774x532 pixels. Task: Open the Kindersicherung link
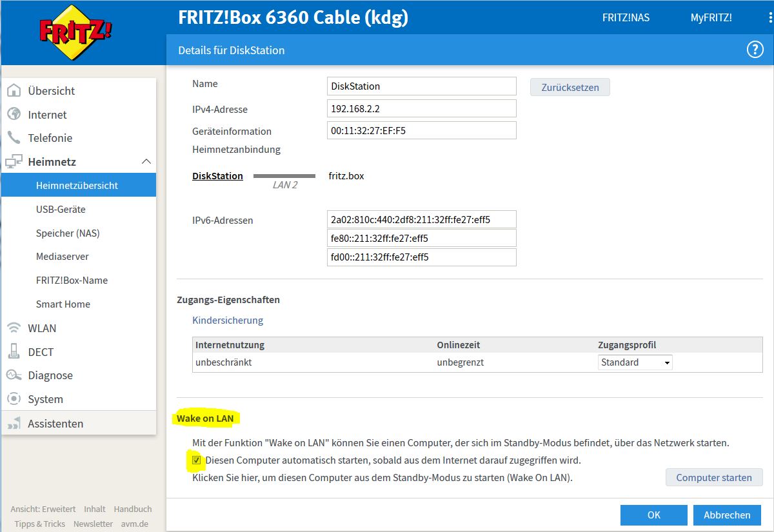228,320
